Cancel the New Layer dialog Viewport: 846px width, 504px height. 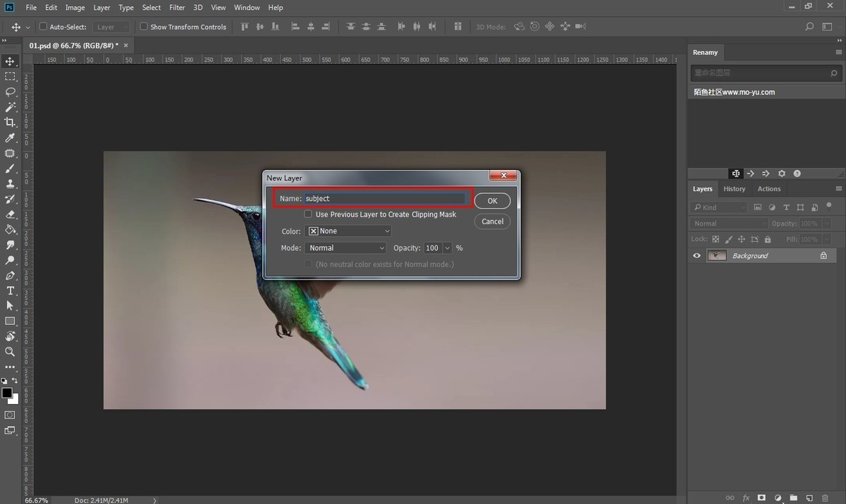[492, 221]
